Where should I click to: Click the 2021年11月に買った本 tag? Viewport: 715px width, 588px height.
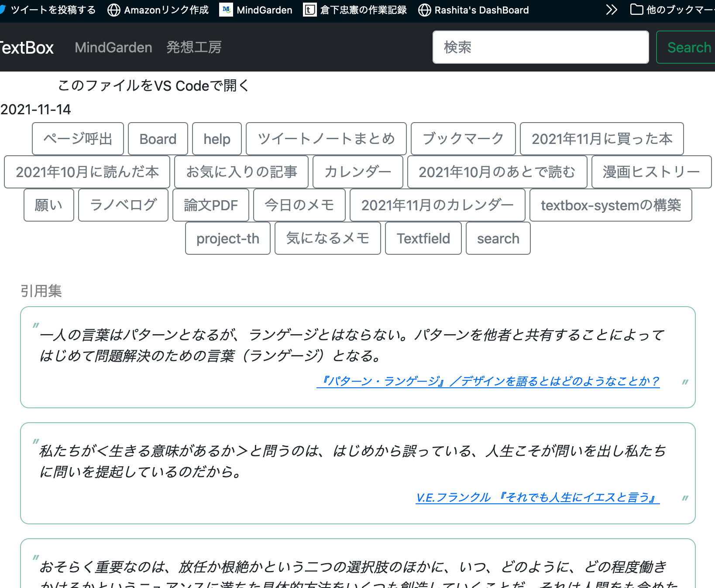pos(602,139)
